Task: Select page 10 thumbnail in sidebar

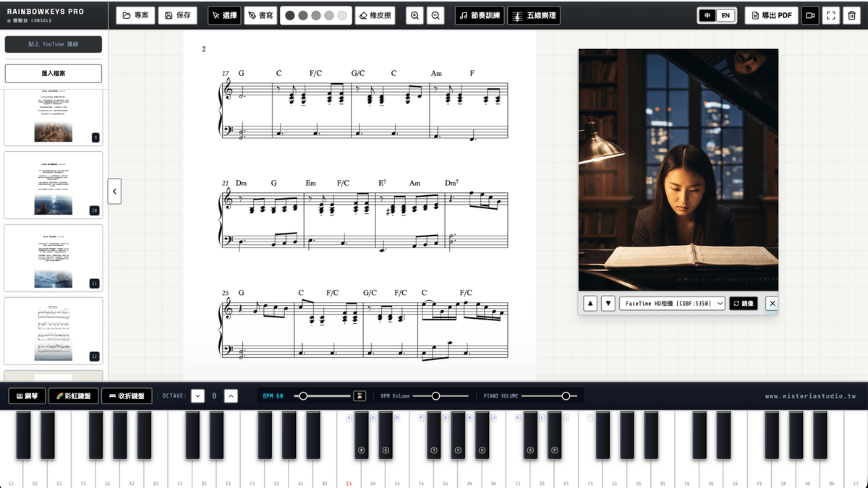Action: pyautogui.click(x=54, y=185)
